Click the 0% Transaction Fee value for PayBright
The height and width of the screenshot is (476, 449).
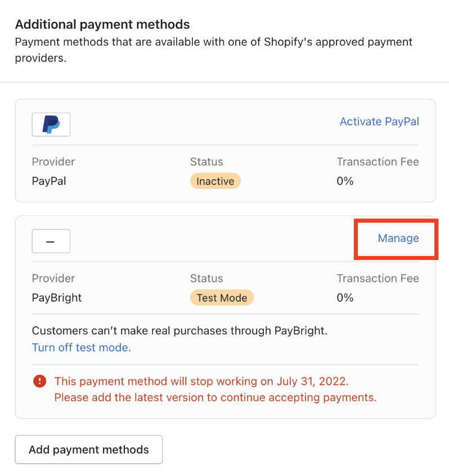click(x=344, y=297)
